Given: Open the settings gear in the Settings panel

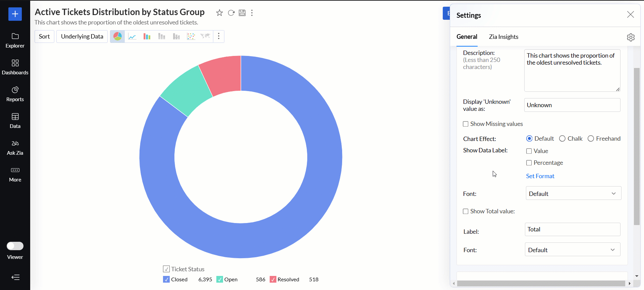Looking at the screenshot, I should tap(631, 37).
